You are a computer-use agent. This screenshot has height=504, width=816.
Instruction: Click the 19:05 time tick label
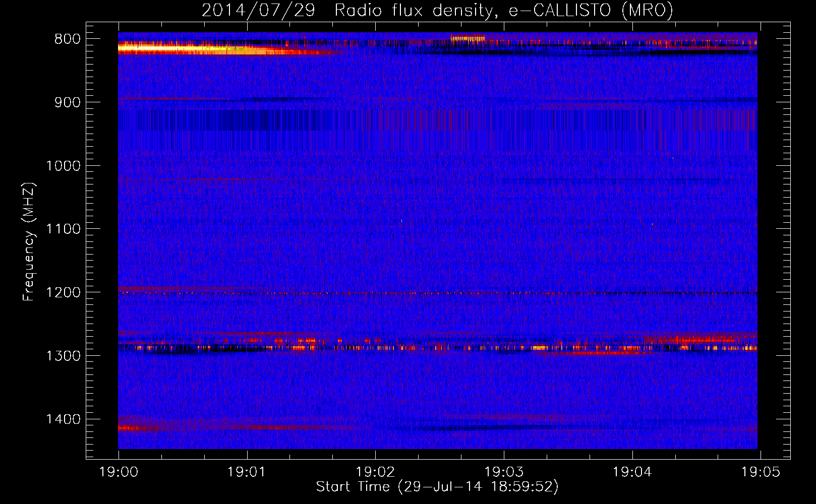click(761, 472)
